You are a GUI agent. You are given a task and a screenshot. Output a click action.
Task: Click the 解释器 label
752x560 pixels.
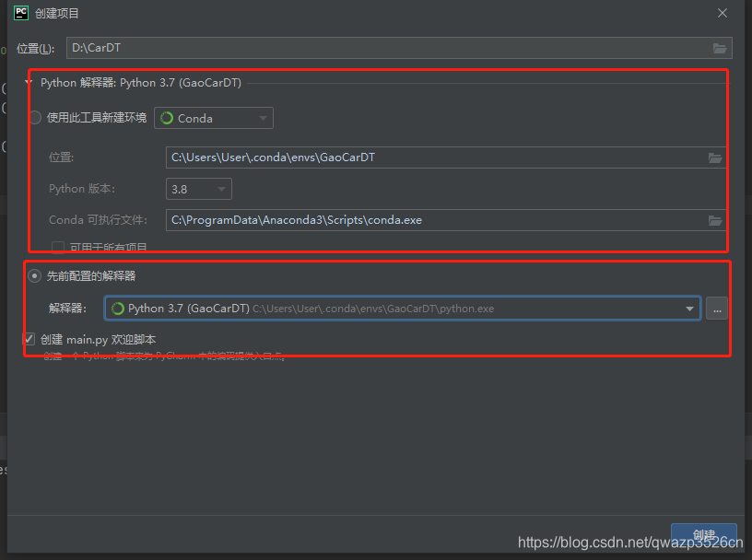[x=67, y=309]
